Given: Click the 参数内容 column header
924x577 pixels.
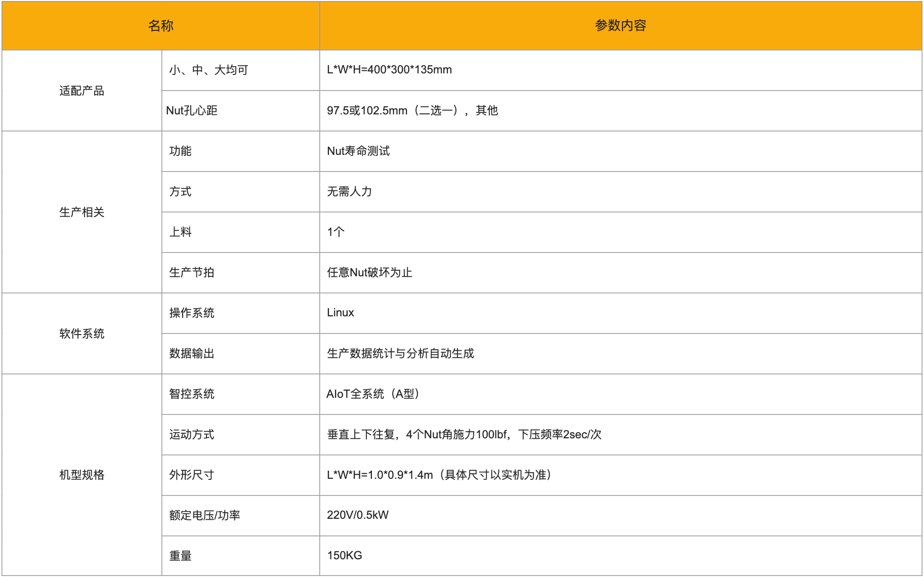Looking at the screenshot, I should click(620, 26).
